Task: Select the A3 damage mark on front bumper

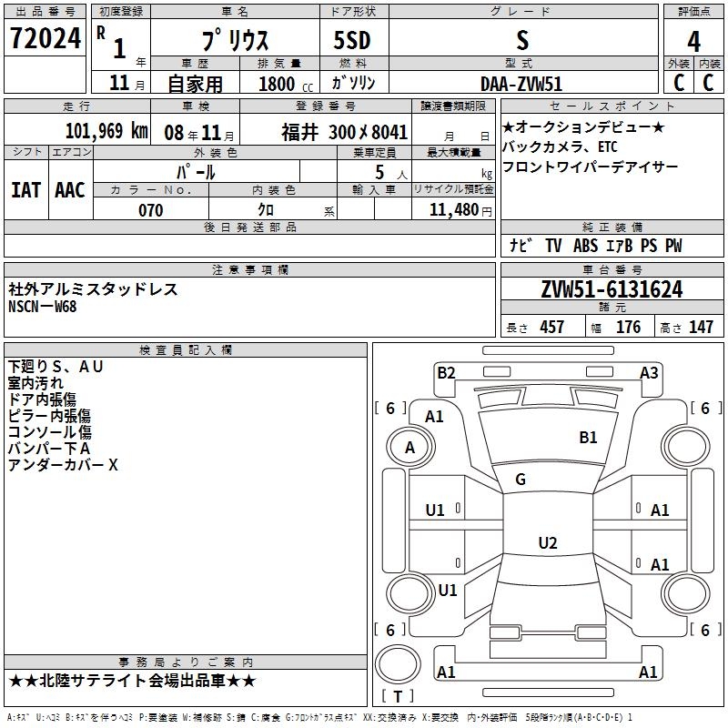Action: point(649,373)
